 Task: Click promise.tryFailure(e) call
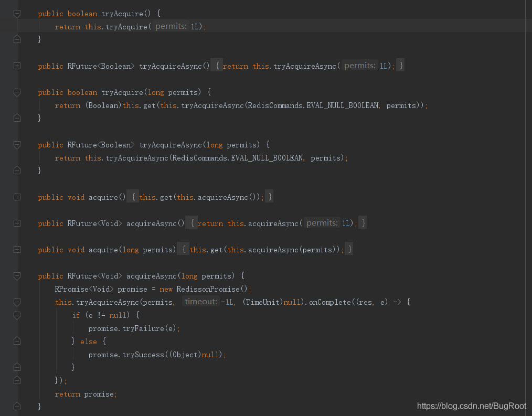point(132,328)
